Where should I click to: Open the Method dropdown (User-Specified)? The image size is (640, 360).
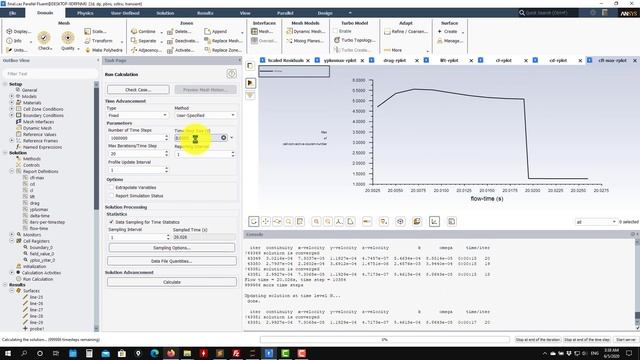pos(205,116)
